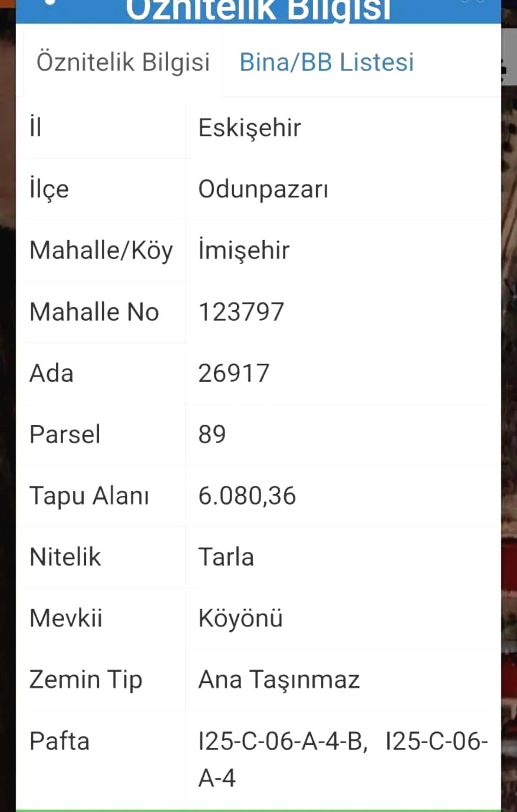Click the İlçe row label
This screenshot has width=517, height=812.
[x=49, y=189]
